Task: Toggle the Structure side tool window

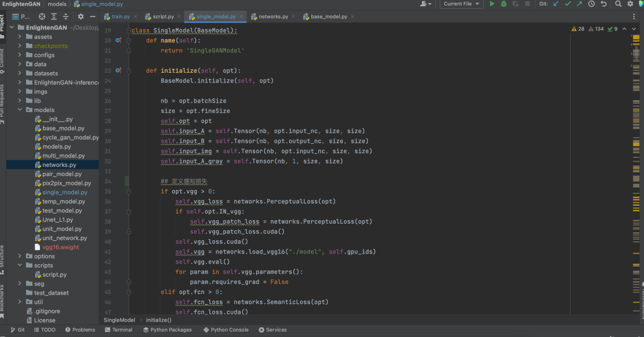Action: click(x=2, y=259)
